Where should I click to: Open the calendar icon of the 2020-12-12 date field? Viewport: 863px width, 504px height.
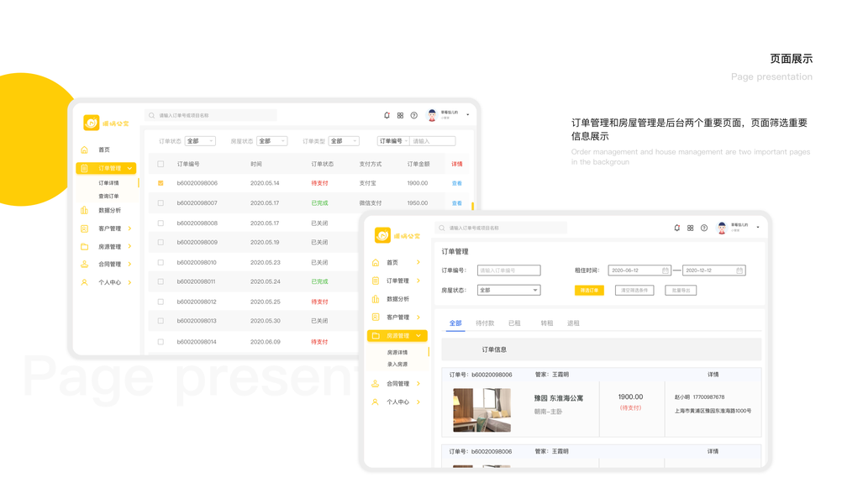pyautogui.click(x=739, y=270)
